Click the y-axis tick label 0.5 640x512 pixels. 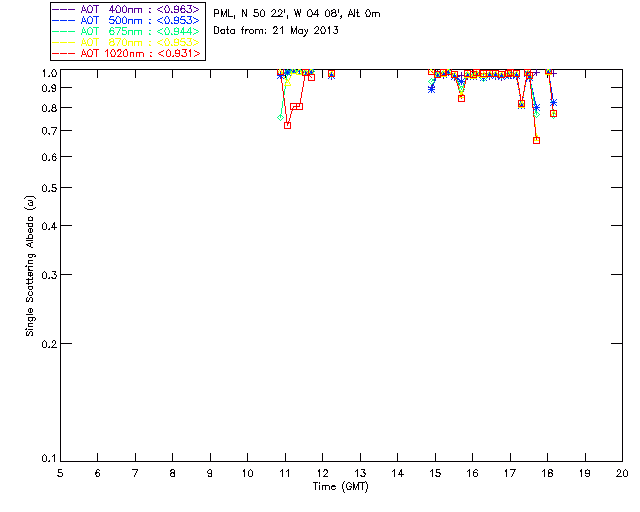click(x=49, y=188)
